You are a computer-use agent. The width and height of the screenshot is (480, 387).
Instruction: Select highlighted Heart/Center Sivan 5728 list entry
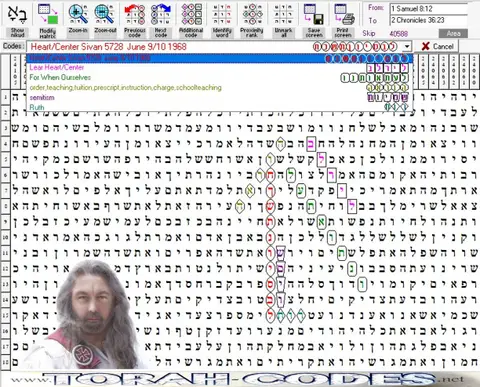click(x=219, y=58)
